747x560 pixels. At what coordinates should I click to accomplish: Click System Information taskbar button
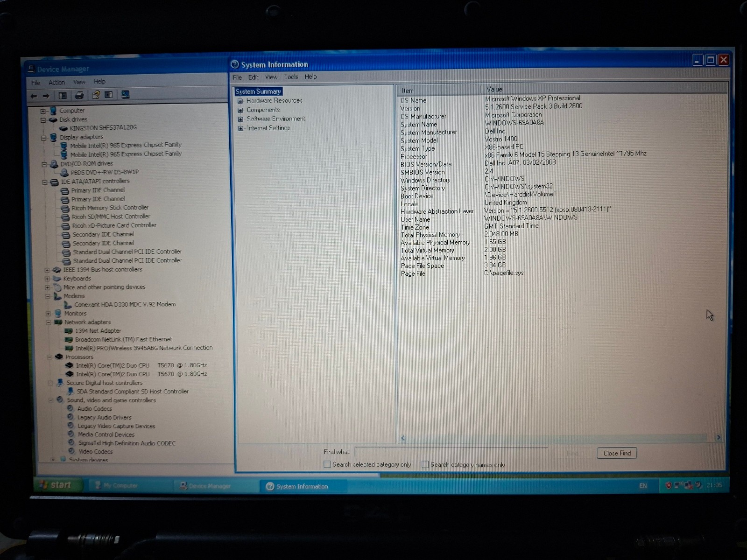302,486
